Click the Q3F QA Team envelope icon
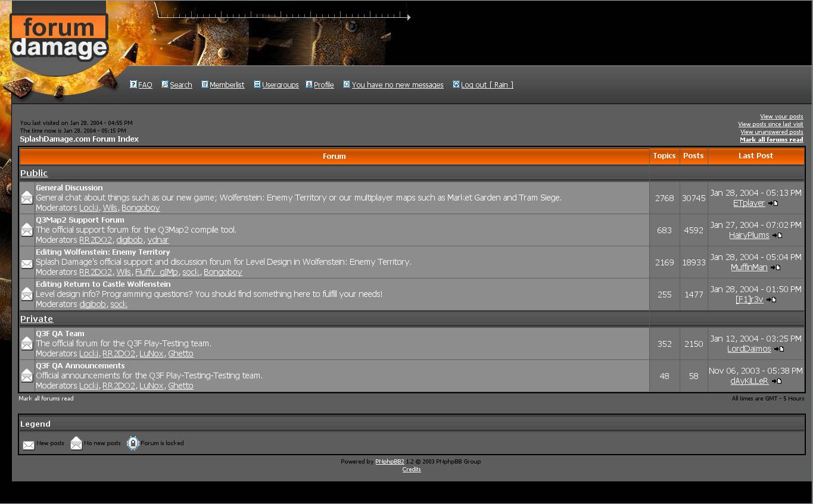 click(x=27, y=343)
